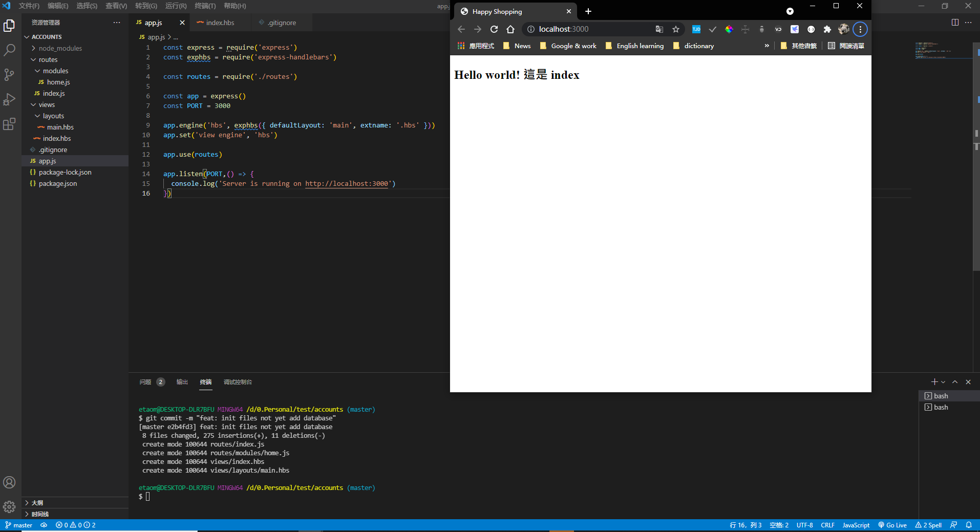Bookmark this page with star icon
The height and width of the screenshot is (532, 980).
pos(676,29)
